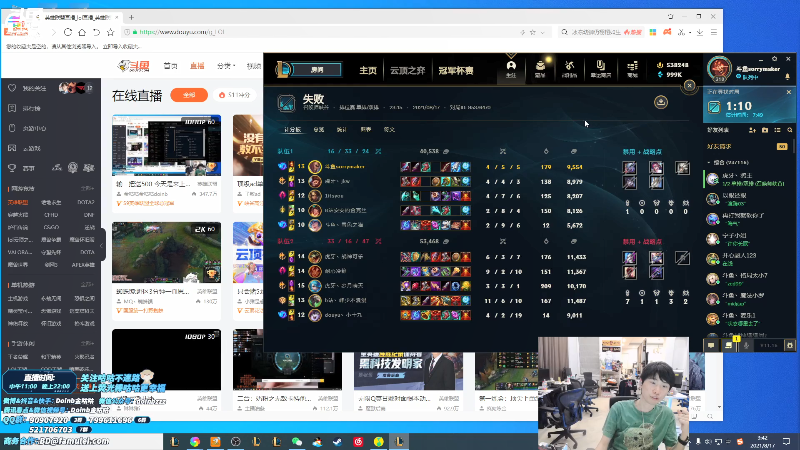This screenshot has height=450, width=800.
Task: Open the 黑科技发明家 stream thumbnail
Action: pyautogui.click(x=408, y=370)
